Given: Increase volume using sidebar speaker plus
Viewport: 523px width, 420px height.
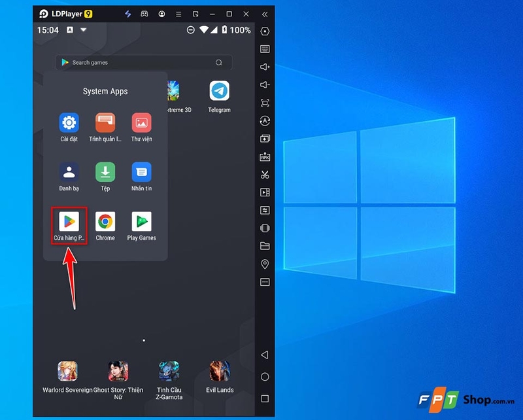Looking at the screenshot, I should pos(265,67).
